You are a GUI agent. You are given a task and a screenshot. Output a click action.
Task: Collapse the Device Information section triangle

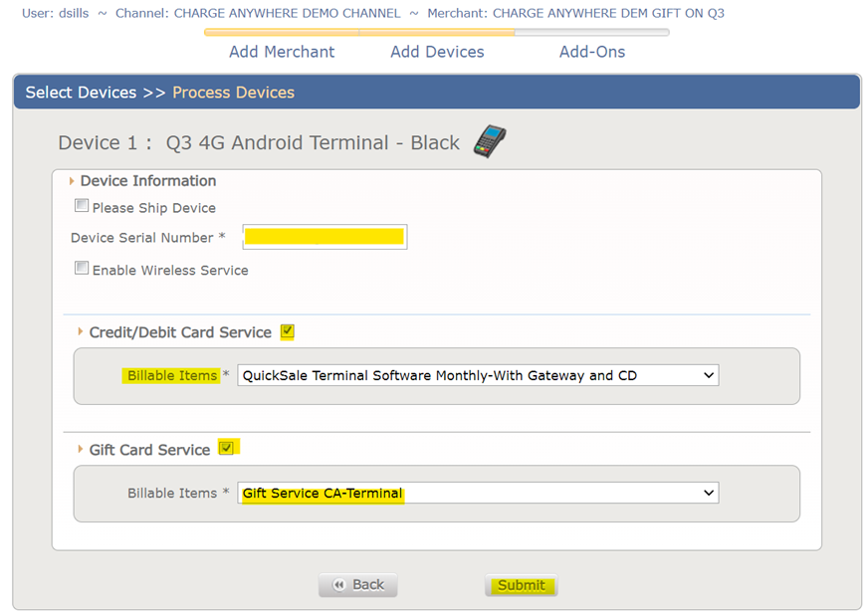tap(72, 181)
